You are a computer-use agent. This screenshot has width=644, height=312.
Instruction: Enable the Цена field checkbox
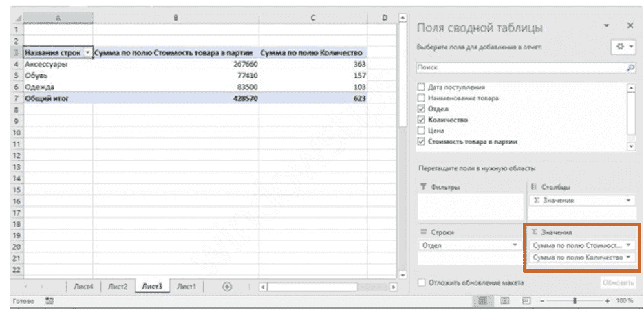422,131
